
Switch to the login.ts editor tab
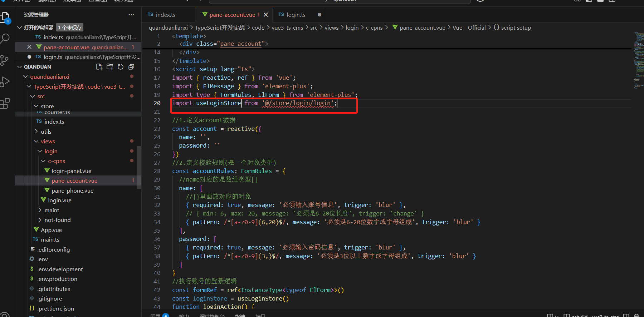[300, 15]
